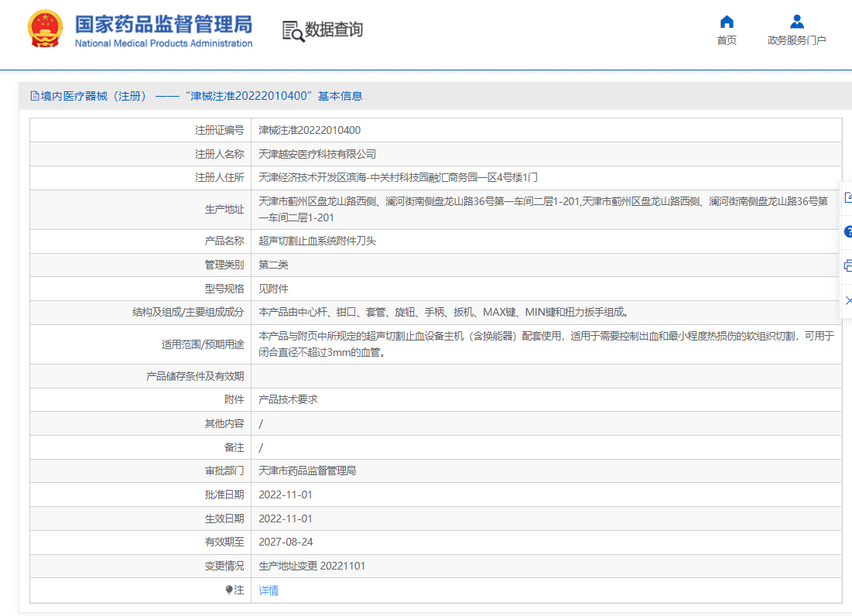Click the document icon before 境内医疗器械
852x616 pixels.
pos(35,96)
